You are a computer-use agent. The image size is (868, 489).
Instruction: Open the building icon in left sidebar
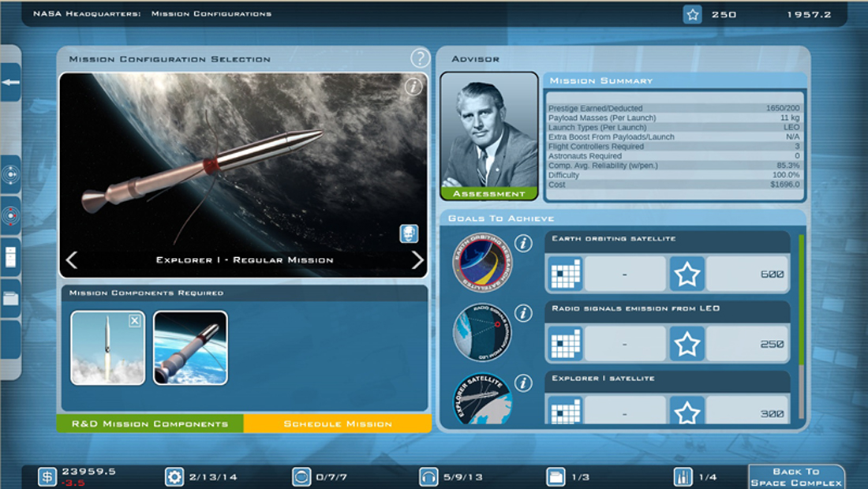pos(10,257)
